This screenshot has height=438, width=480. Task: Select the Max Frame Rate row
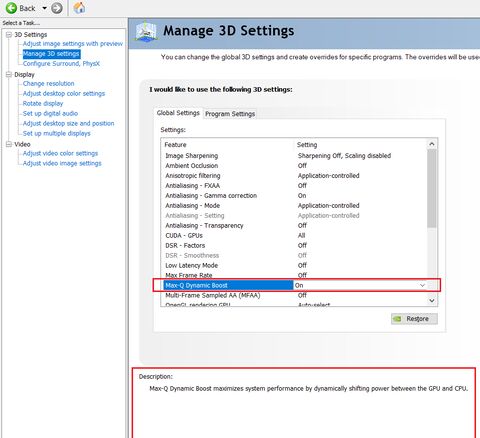tap(295, 275)
